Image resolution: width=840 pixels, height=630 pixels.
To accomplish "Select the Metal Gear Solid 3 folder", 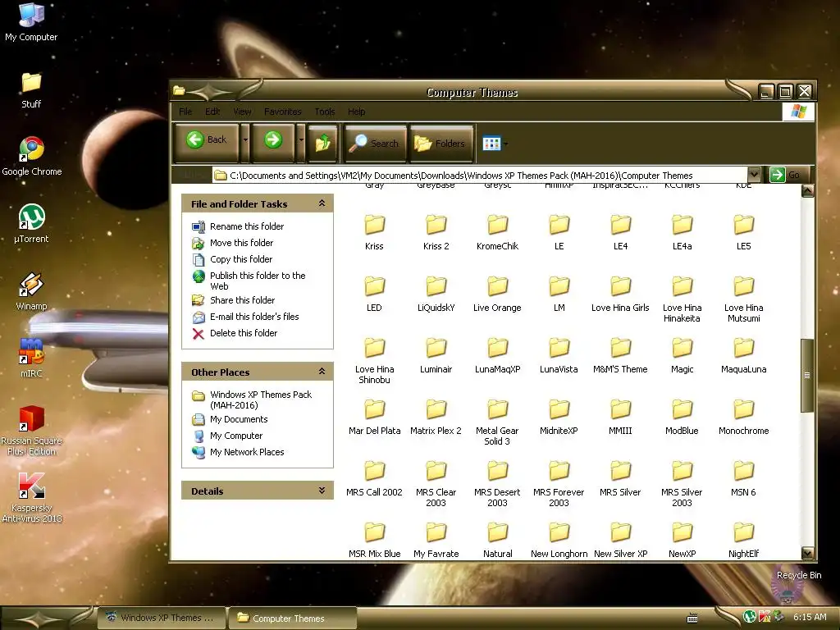I will tap(497, 422).
